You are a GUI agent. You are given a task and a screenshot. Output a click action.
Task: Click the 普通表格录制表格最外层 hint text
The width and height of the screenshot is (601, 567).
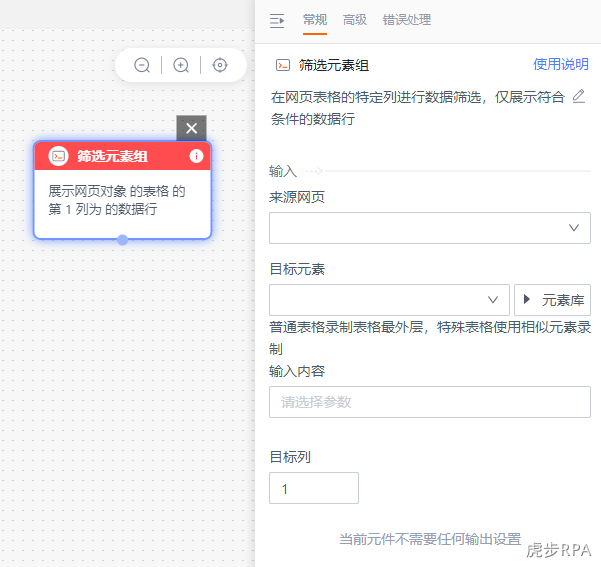pos(430,338)
